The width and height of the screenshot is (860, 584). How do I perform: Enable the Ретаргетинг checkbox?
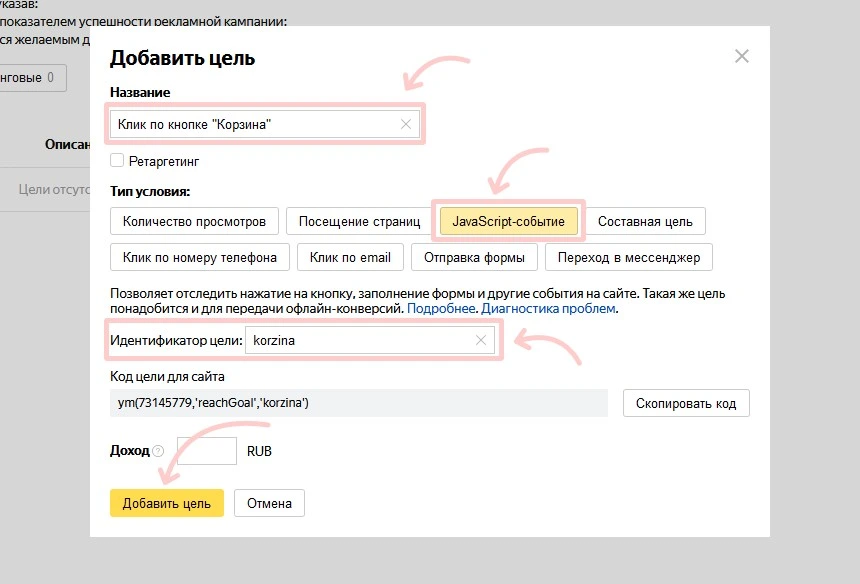(x=117, y=160)
